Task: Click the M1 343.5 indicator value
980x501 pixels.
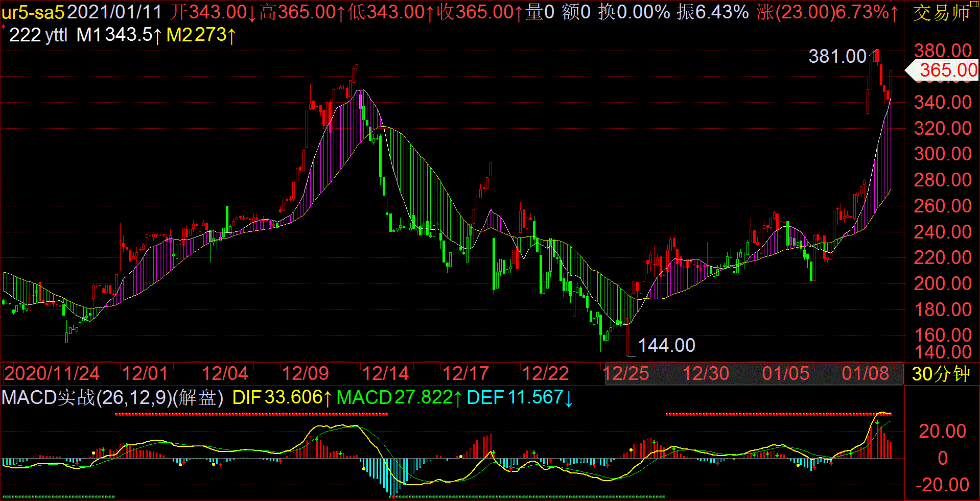Action: pyautogui.click(x=119, y=35)
